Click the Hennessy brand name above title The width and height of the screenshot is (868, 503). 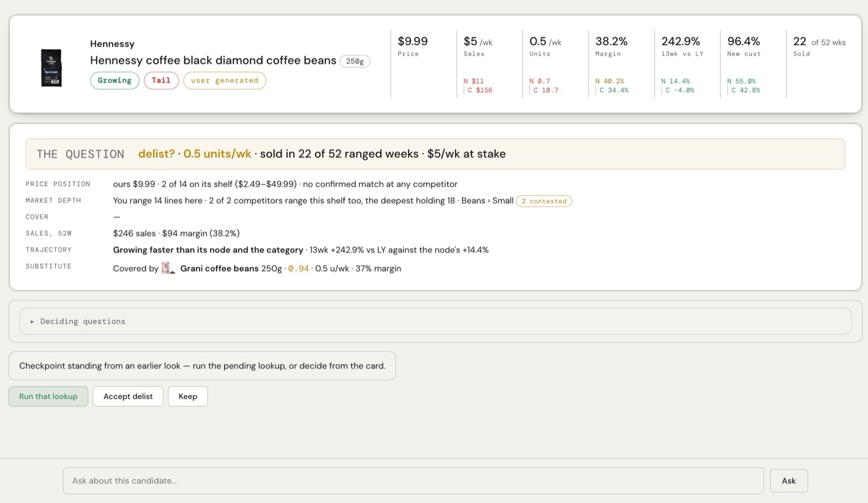pos(112,43)
